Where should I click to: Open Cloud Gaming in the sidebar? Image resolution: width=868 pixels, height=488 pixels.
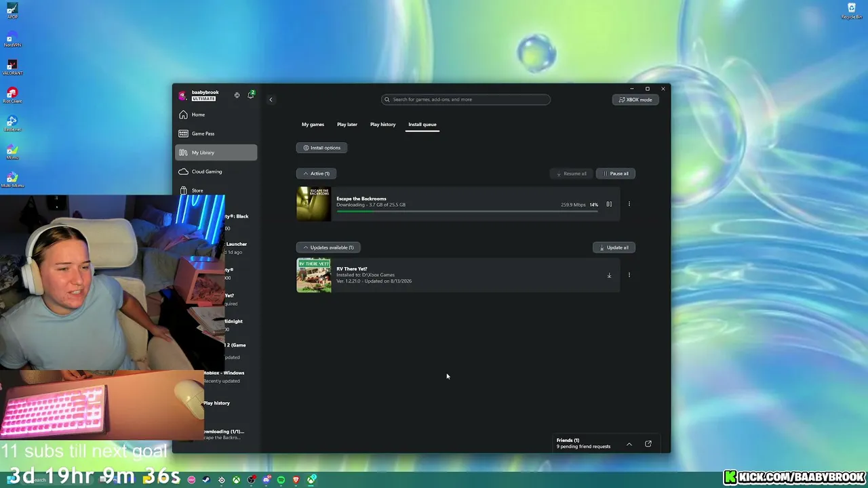coord(216,171)
